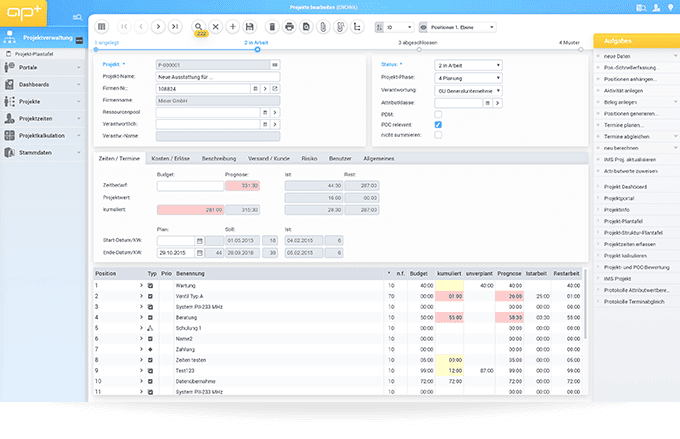Enable the PDM checkbox
Viewport: 680px width, 439px height.
click(x=438, y=113)
